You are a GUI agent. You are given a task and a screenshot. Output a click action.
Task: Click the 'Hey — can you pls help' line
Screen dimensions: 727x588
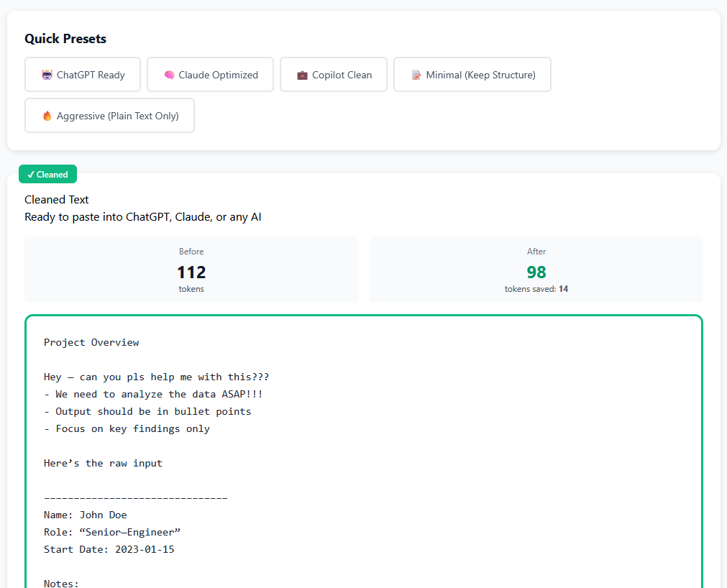pos(156,377)
